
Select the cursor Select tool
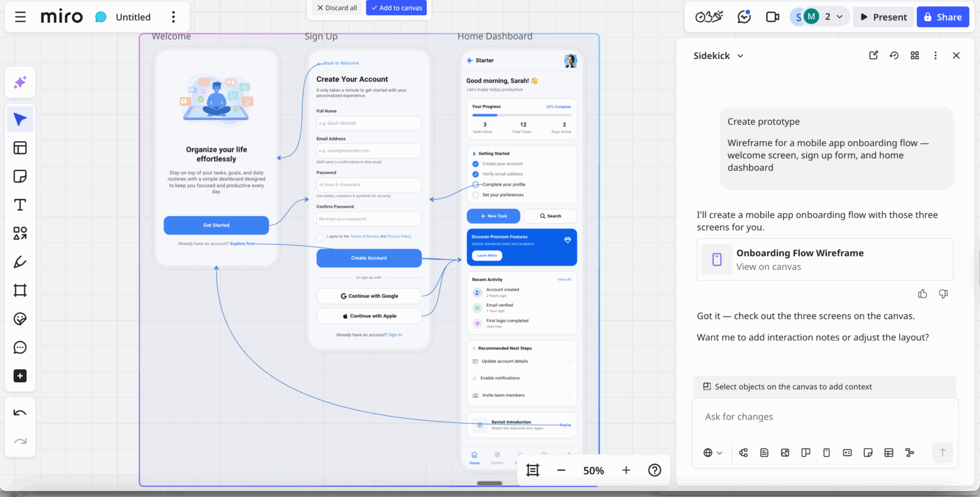click(20, 119)
